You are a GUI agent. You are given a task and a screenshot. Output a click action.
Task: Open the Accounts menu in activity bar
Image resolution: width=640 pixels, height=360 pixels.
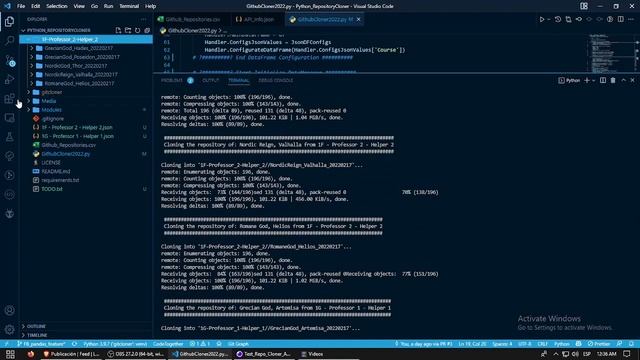(x=9, y=310)
